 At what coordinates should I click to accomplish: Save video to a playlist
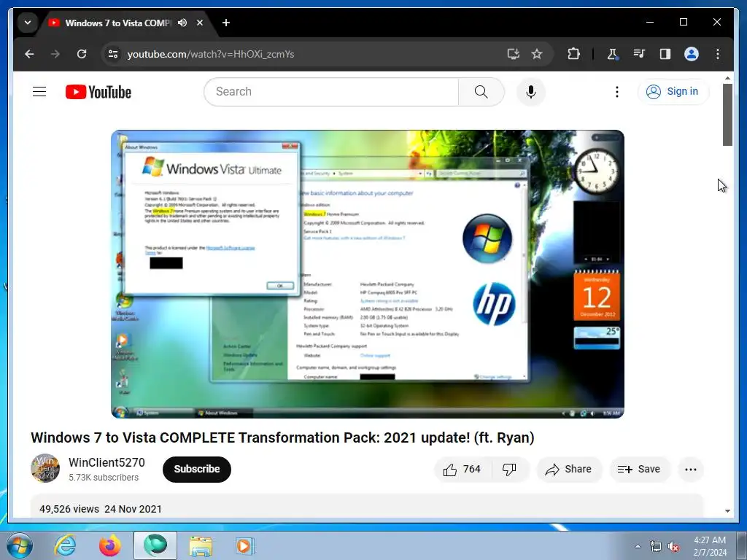[x=639, y=470]
